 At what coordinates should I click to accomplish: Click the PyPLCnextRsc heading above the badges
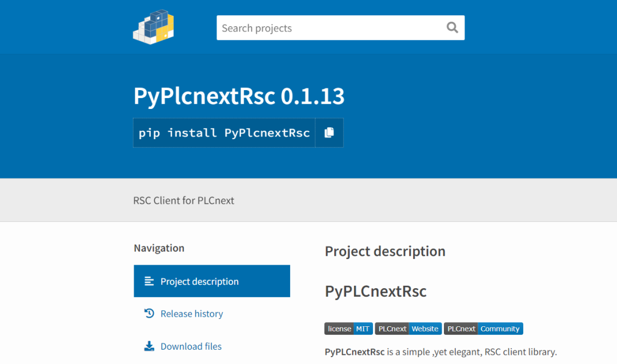point(375,292)
